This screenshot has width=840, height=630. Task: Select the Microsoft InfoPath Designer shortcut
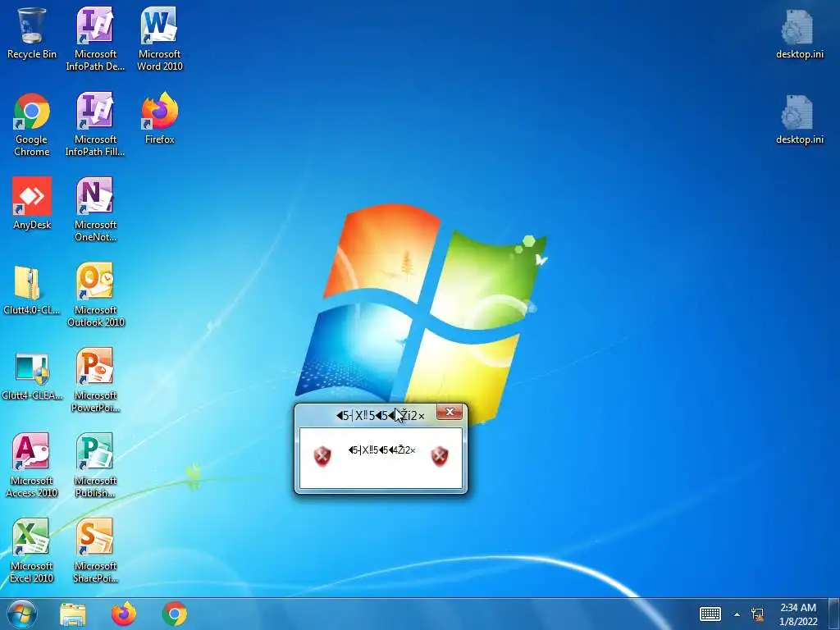pyautogui.click(x=95, y=39)
